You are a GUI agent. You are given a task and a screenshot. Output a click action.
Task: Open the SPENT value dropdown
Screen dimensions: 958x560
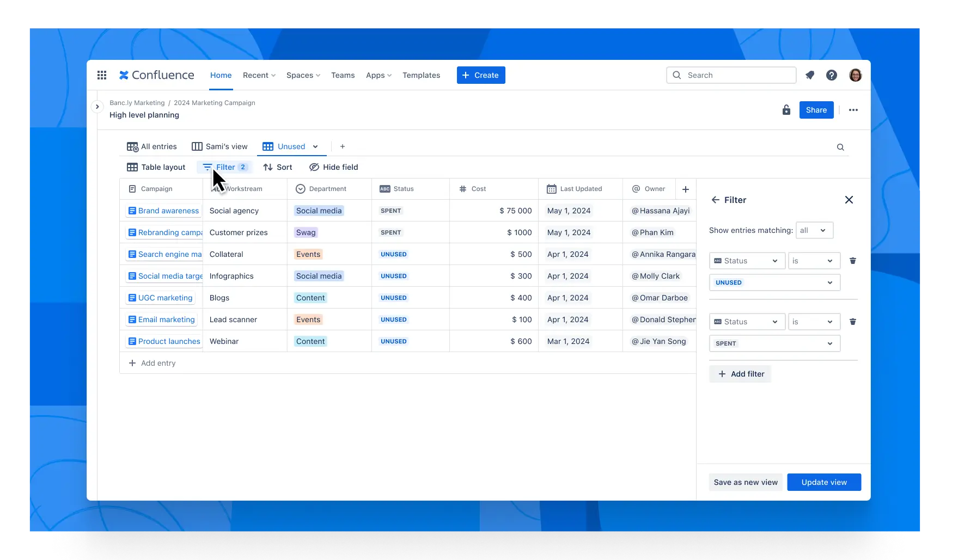(774, 343)
